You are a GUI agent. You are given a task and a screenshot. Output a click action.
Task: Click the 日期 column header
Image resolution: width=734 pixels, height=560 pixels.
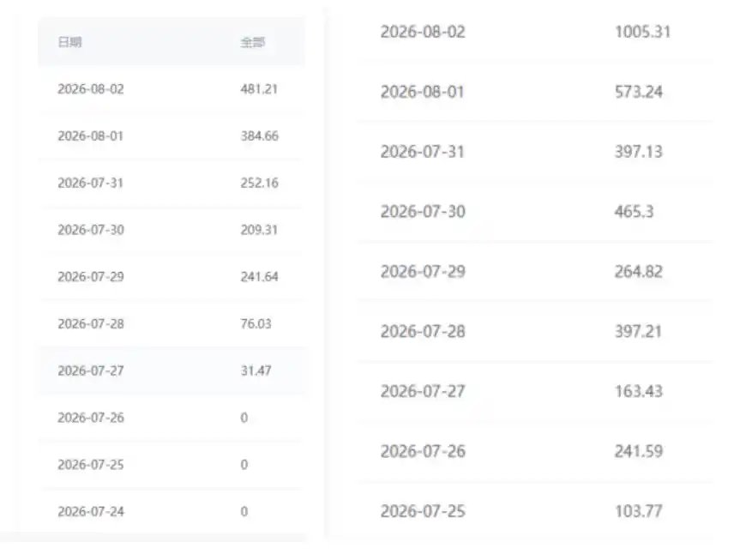pos(69,42)
